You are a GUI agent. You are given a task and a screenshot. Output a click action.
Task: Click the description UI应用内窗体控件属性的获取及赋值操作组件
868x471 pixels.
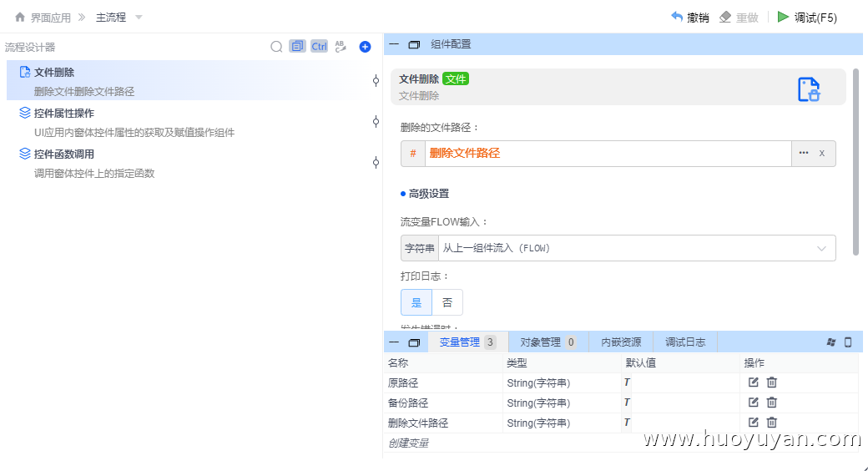point(134,133)
